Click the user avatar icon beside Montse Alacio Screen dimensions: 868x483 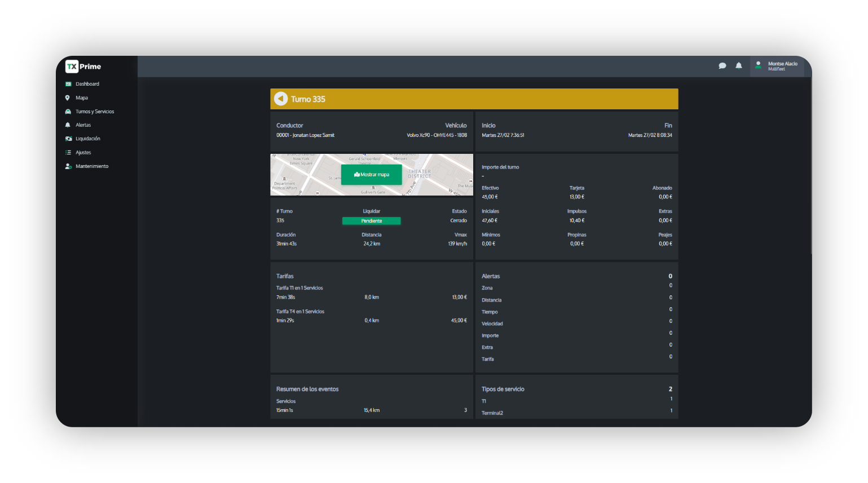(758, 65)
